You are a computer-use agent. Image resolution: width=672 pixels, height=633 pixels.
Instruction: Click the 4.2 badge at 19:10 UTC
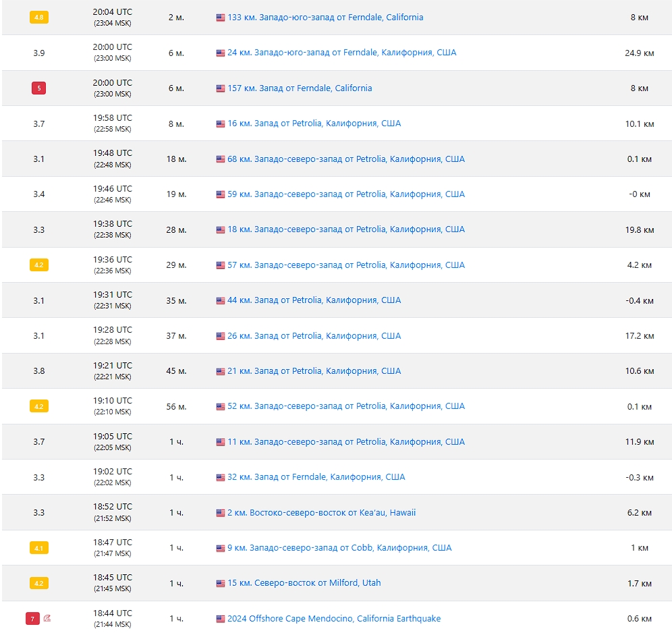coord(39,406)
